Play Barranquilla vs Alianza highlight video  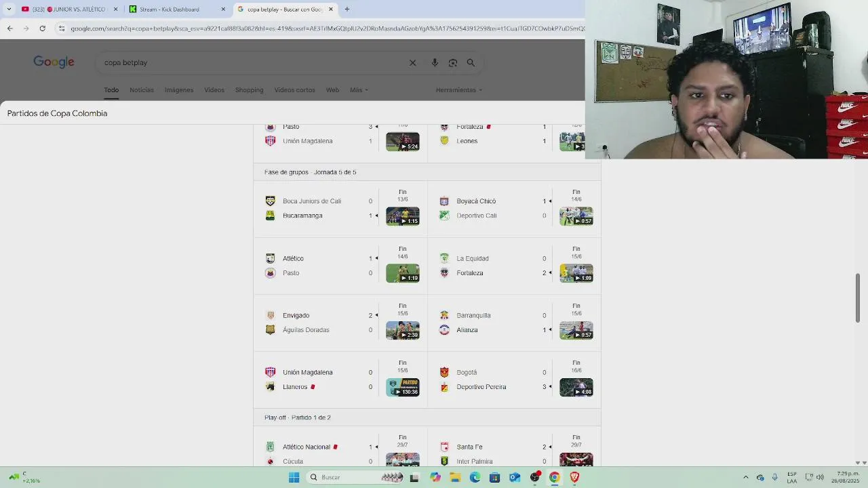click(576, 330)
